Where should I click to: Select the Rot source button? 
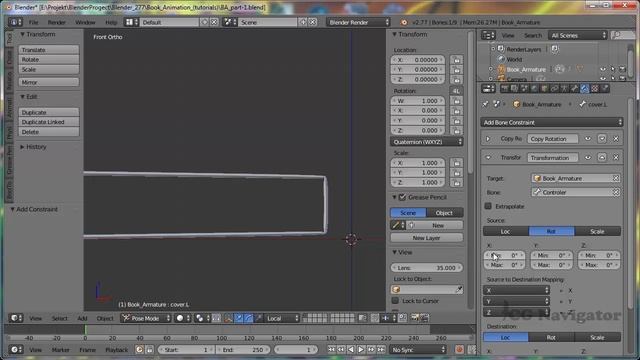[551, 231]
